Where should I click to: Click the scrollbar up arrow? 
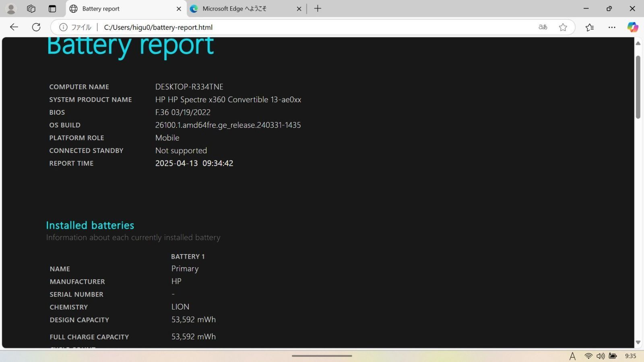[x=638, y=43]
